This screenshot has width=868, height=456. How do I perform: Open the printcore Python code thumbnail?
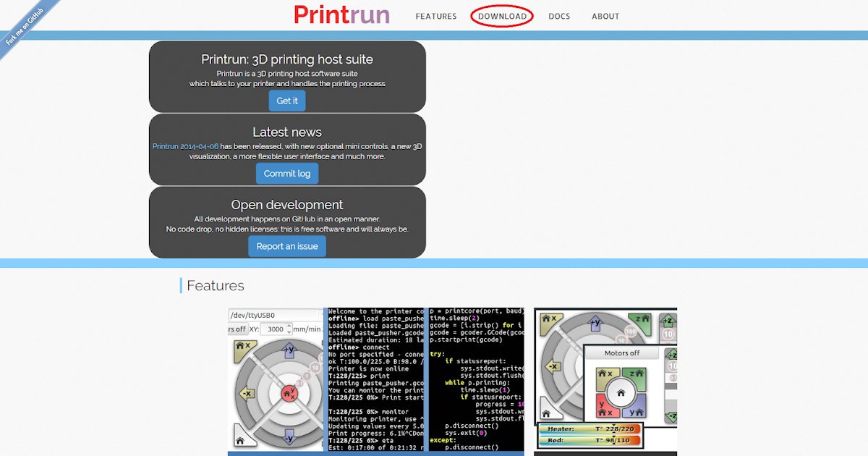click(x=476, y=379)
